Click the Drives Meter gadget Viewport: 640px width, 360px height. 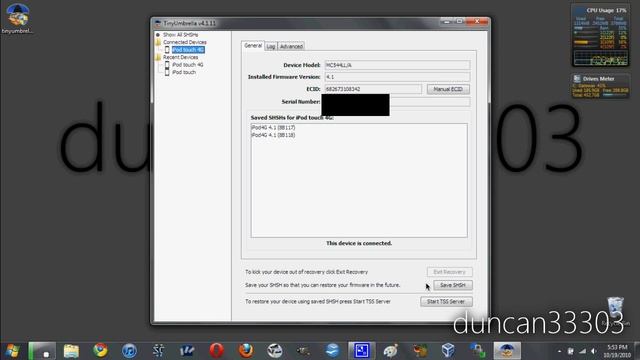click(x=600, y=86)
